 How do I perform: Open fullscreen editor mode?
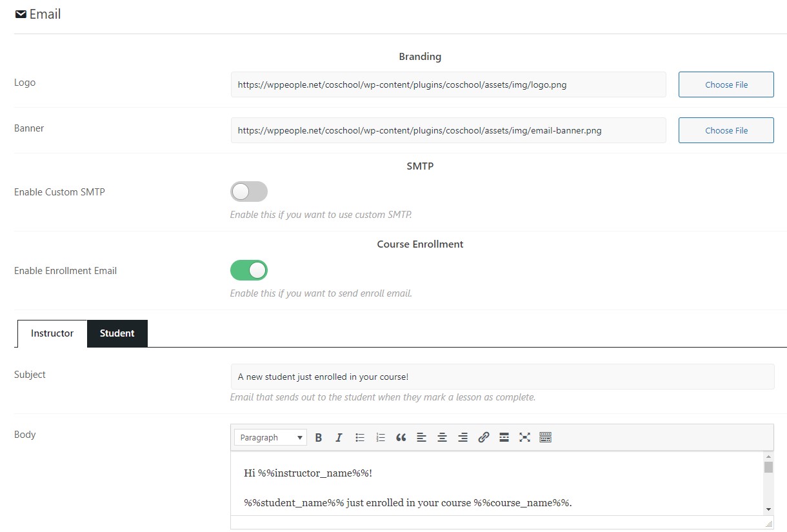click(x=524, y=438)
